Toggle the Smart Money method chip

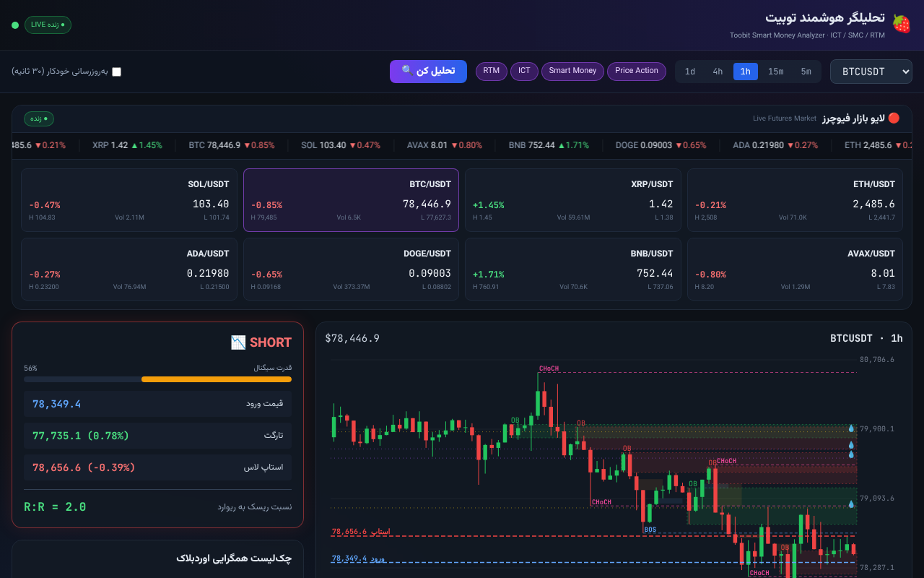pos(572,71)
